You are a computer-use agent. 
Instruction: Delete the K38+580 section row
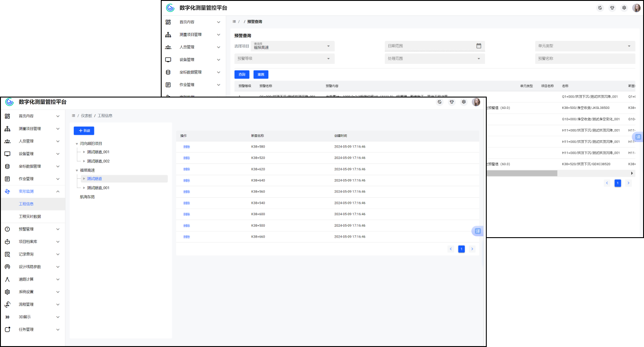(x=187, y=147)
